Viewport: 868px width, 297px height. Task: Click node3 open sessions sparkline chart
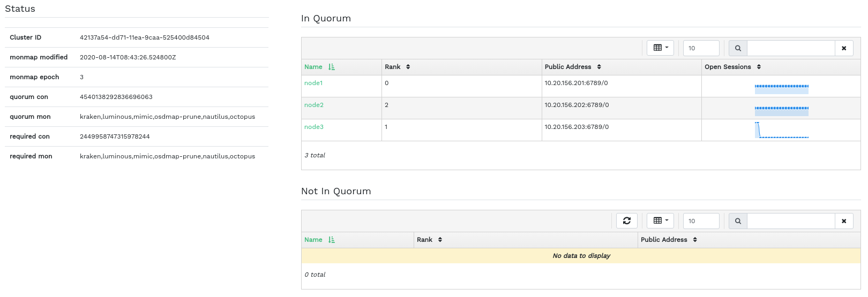[x=781, y=130]
